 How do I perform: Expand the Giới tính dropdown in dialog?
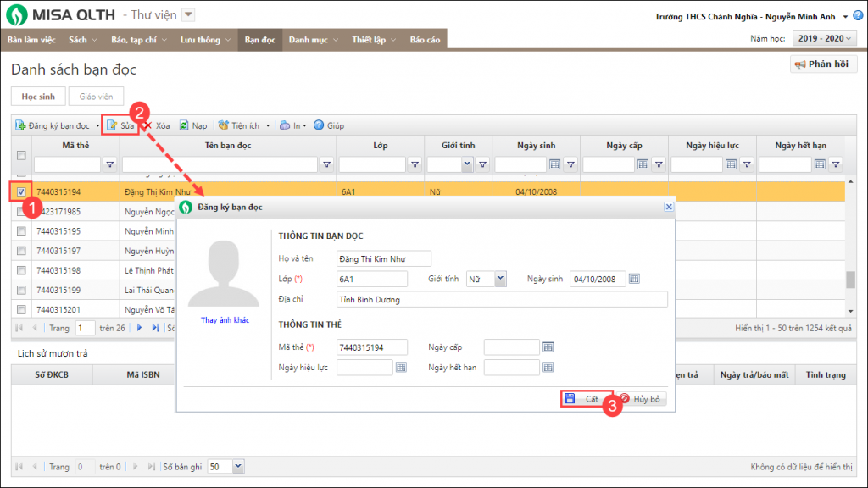pyautogui.click(x=500, y=278)
